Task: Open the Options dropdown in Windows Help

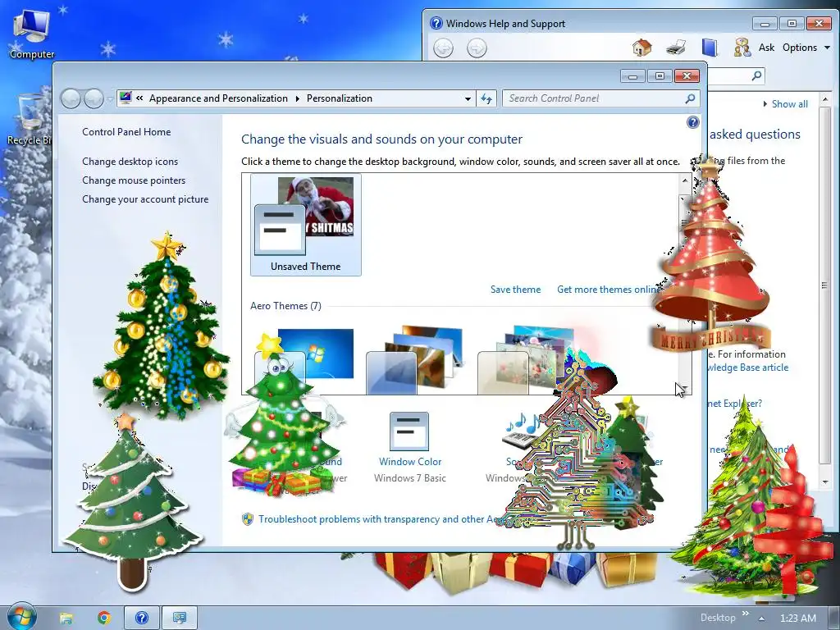Action: pyautogui.click(x=806, y=48)
